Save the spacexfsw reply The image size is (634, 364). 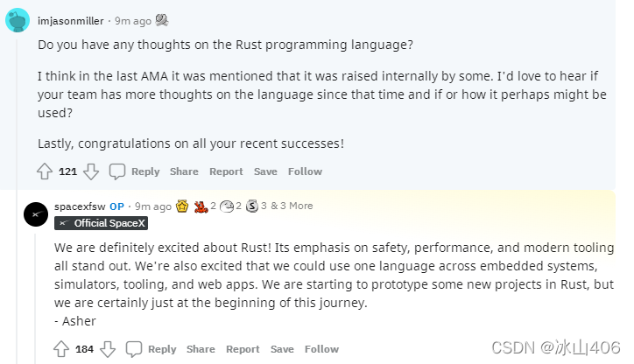(x=282, y=349)
